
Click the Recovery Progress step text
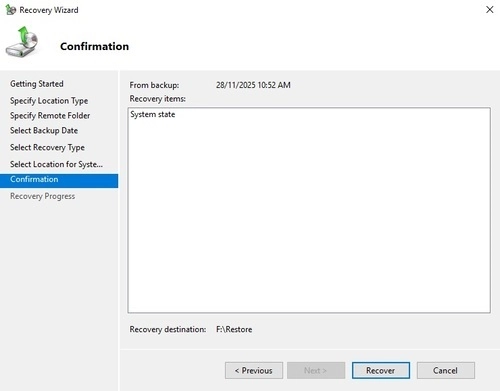point(43,196)
